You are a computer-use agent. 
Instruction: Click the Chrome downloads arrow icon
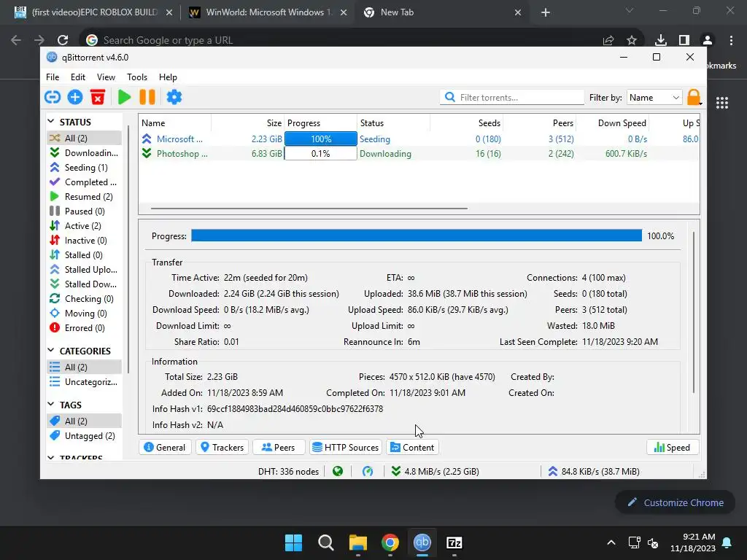point(661,40)
